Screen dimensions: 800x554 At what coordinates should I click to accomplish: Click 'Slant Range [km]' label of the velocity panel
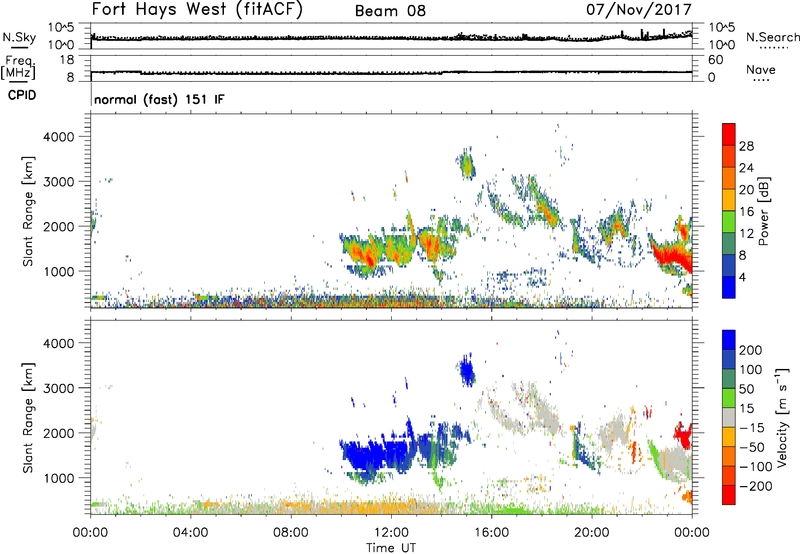click(28, 418)
